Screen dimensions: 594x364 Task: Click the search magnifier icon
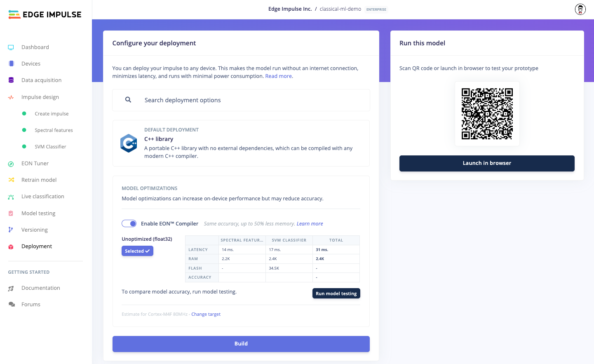click(x=128, y=100)
